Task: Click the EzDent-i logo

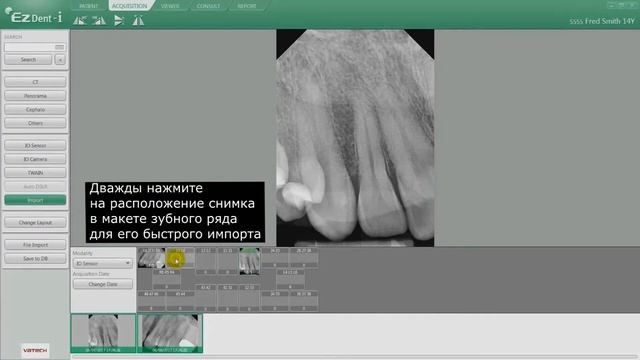Action: 33,16
